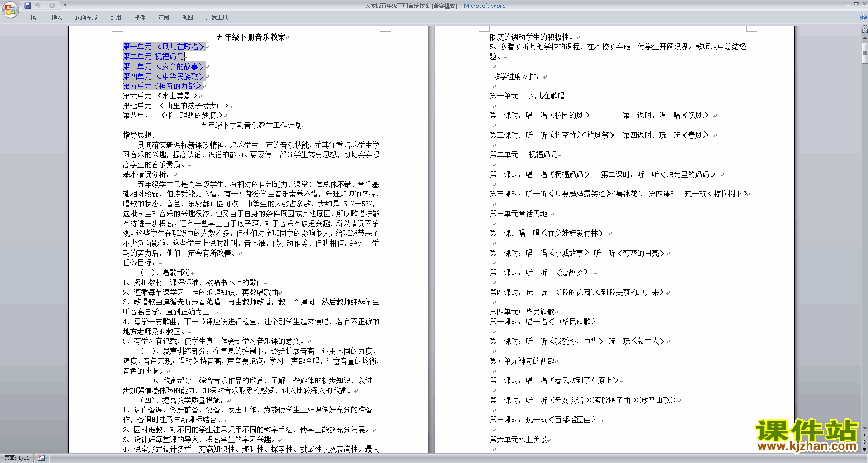
Task: Open the 邮件 ribbon tab
Action: [x=140, y=18]
